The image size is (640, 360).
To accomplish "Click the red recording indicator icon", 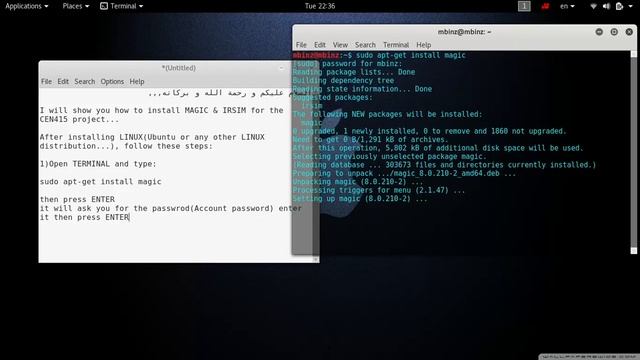I will pyautogui.click(x=545, y=6).
